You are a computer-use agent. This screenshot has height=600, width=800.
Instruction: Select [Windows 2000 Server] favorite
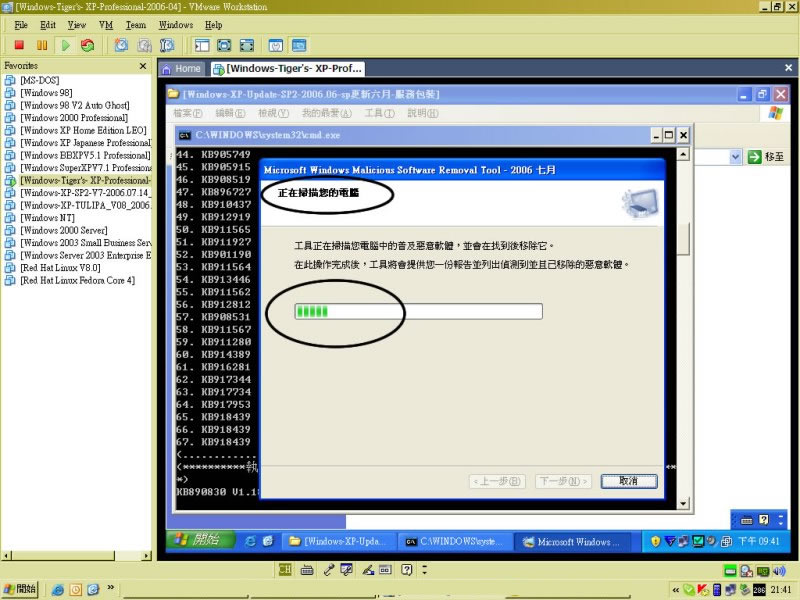(64, 230)
